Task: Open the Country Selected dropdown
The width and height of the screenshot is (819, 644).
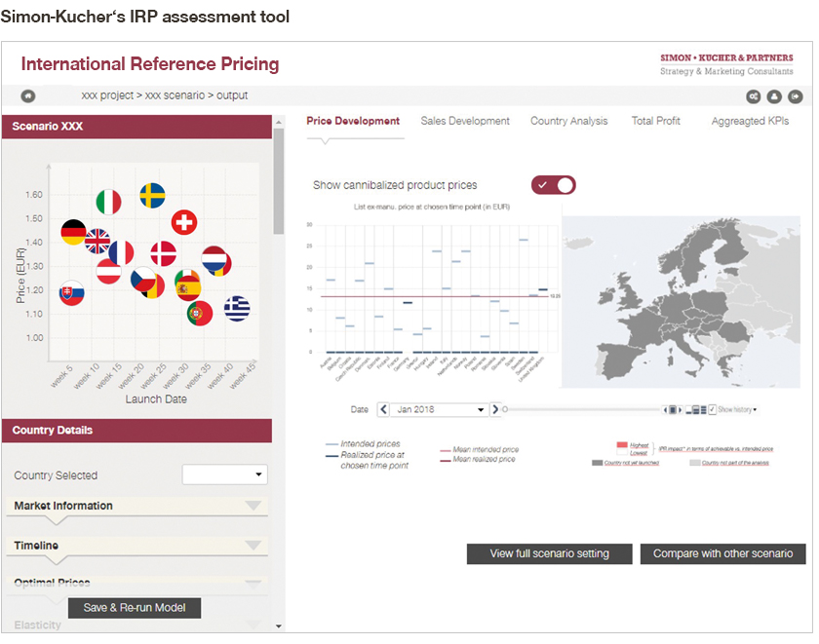Action: coord(224,474)
